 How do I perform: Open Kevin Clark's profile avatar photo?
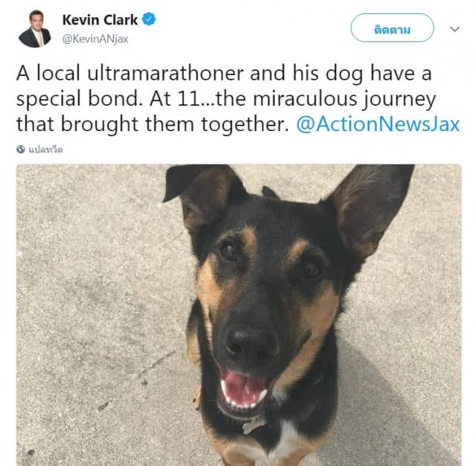click(34, 29)
